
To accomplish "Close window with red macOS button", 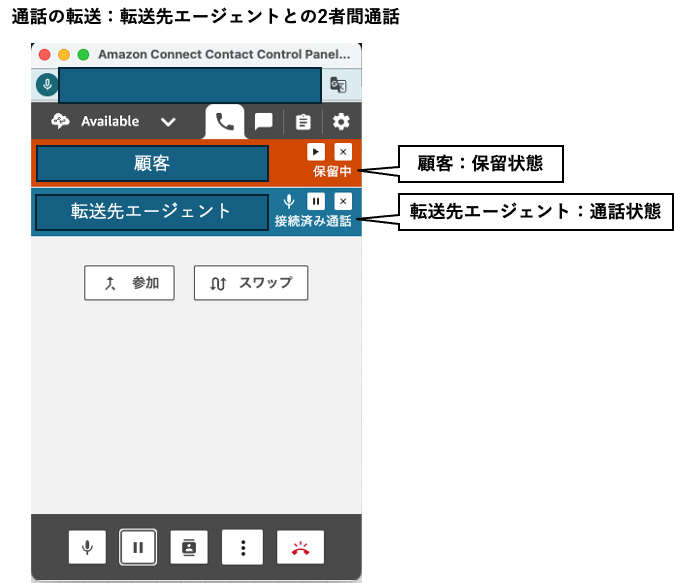I will [x=45, y=55].
